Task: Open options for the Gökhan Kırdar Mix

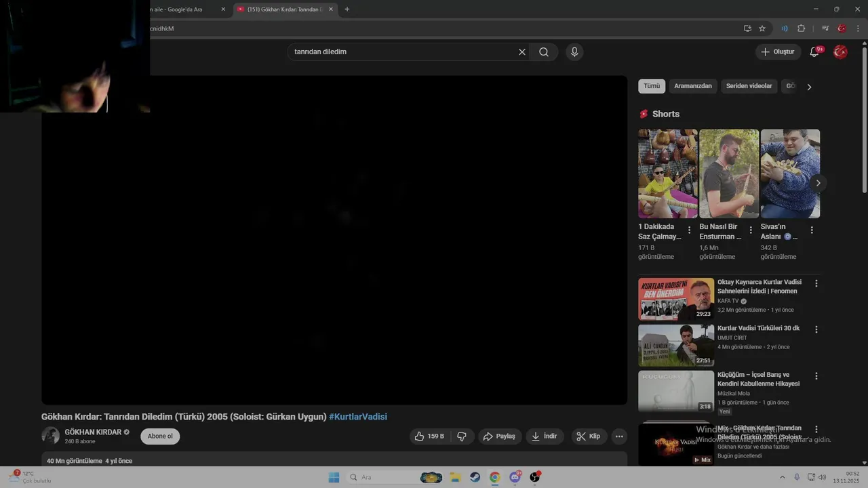Action: pyautogui.click(x=816, y=430)
